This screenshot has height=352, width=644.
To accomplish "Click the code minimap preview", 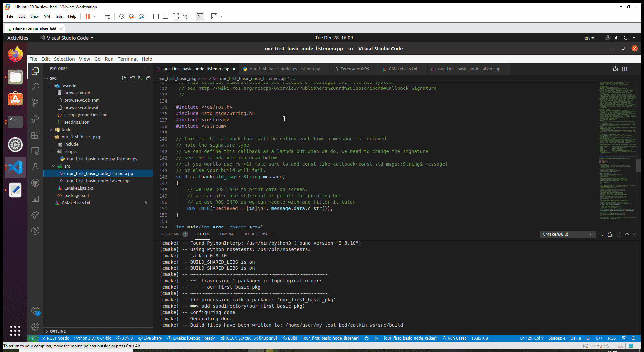I will 617,151.
